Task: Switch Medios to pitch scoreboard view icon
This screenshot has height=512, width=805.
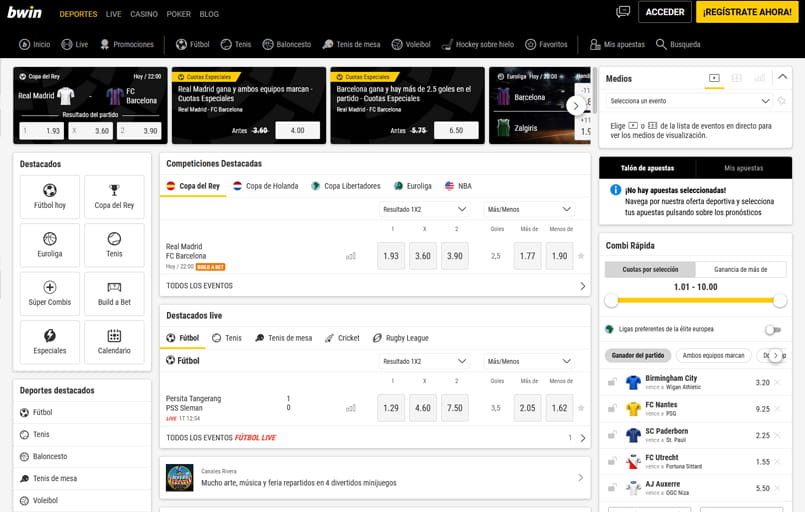Action: [737, 78]
